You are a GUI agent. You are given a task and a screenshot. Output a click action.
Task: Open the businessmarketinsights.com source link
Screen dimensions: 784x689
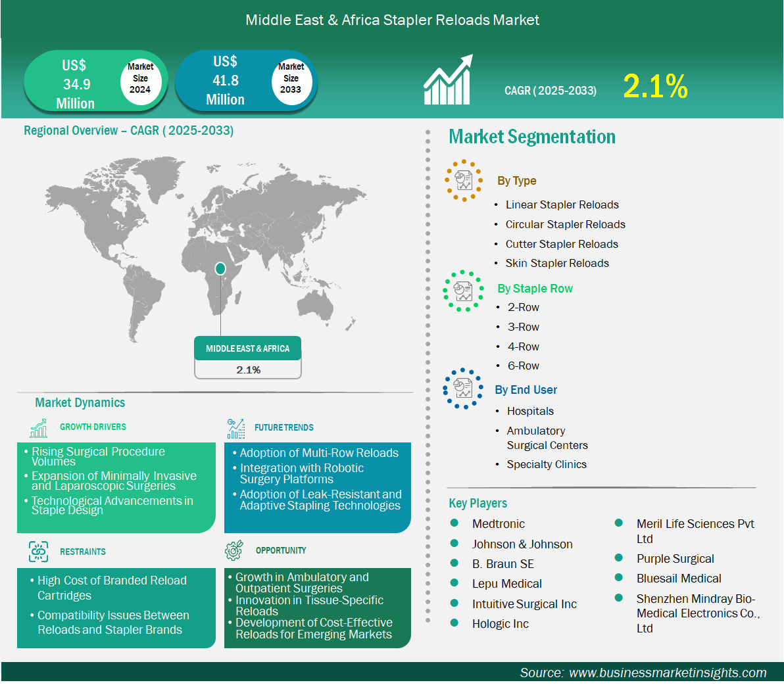[x=667, y=673]
